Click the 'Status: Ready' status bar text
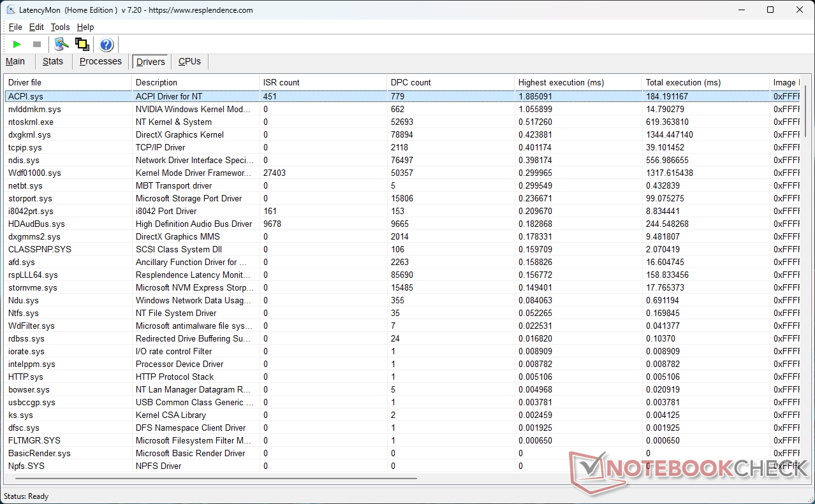Image resolution: width=815 pixels, height=504 pixels. coord(26,496)
